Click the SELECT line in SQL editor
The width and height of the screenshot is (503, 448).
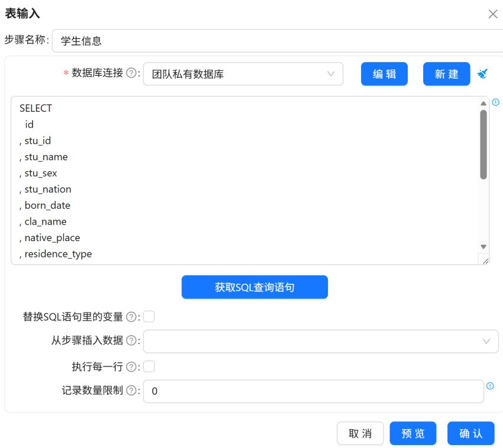pos(35,108)
